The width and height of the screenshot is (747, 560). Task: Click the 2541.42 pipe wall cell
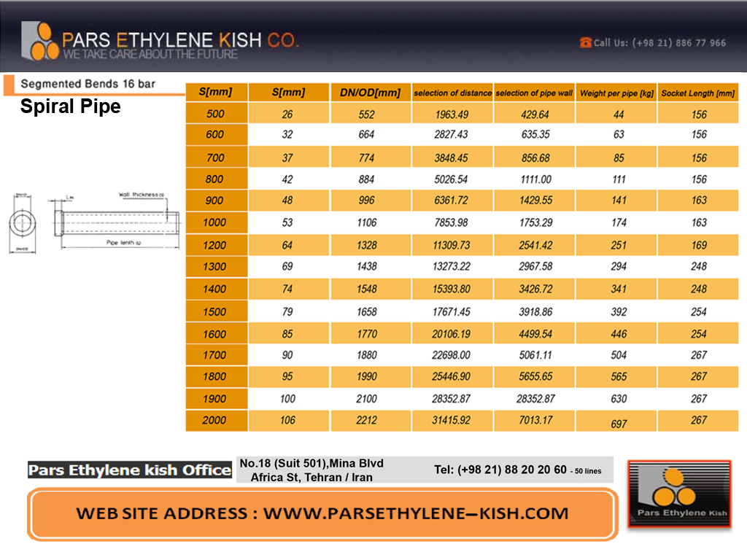[x=536, y=245]
